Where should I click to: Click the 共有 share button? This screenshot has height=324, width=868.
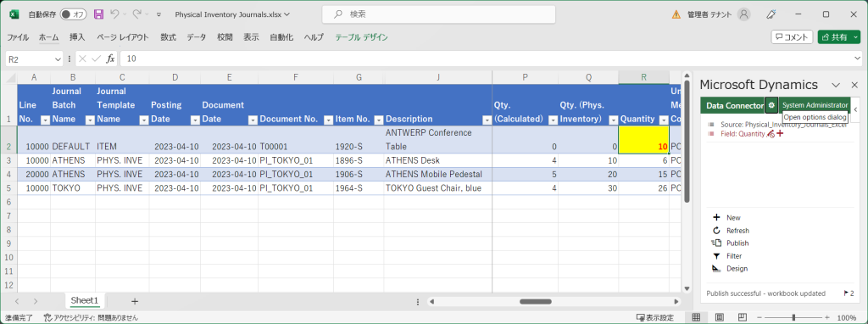coord(838,37)
